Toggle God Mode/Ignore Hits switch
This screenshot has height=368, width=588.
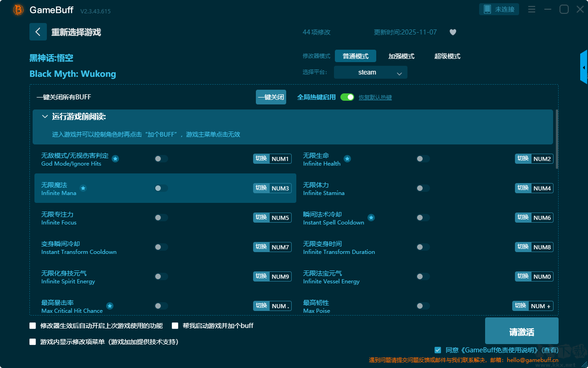tap(161, 159)
